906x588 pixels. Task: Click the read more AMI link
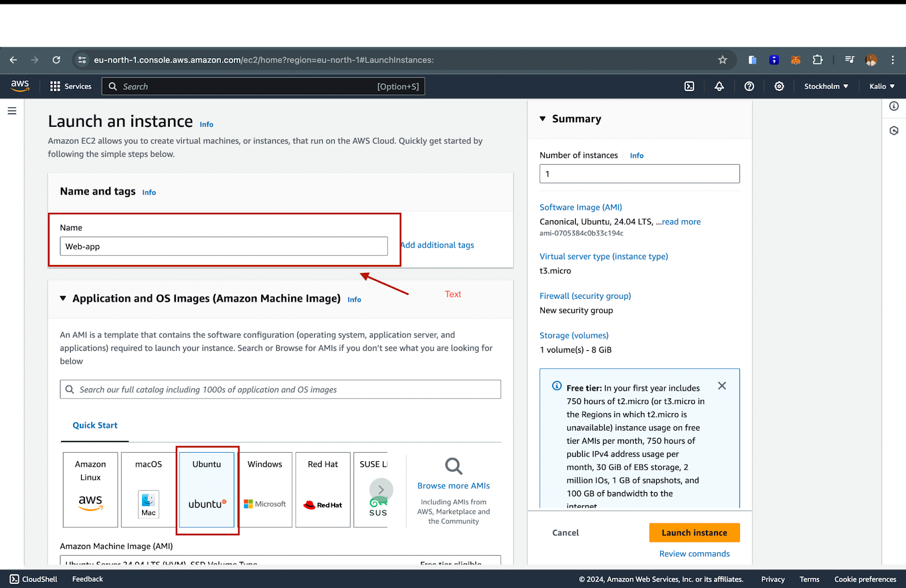681,222
